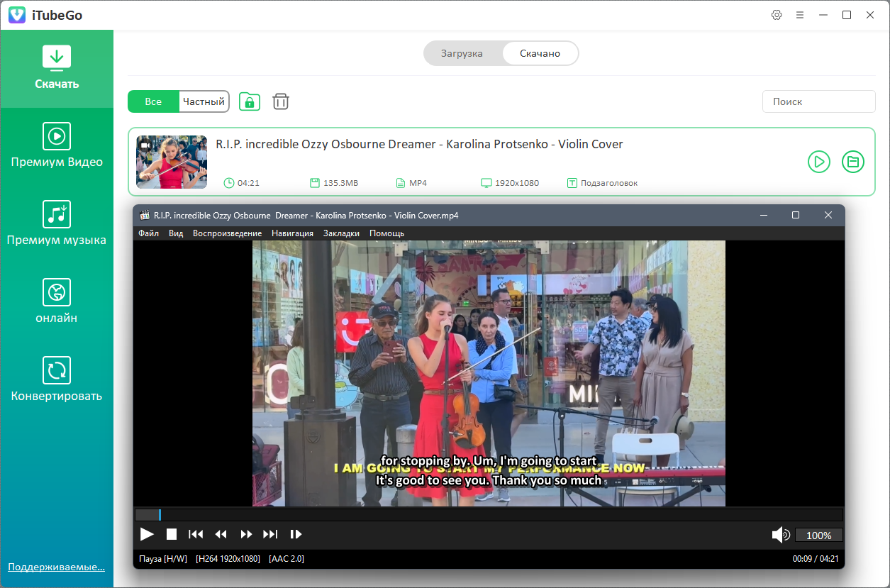The width and height of the screenshot is (890, 588).
Task: Switch to the Скачано tab
Action: point(540,53)
